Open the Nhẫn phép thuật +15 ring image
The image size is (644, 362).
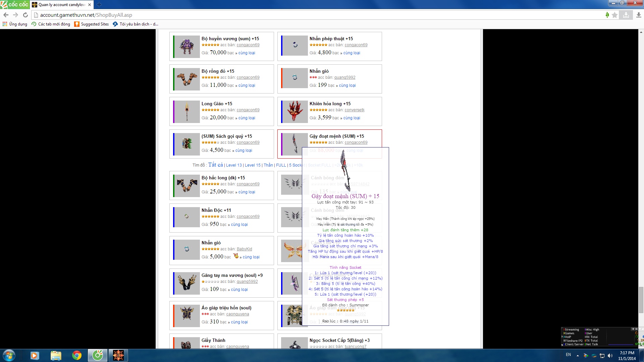tap(295, 45)
